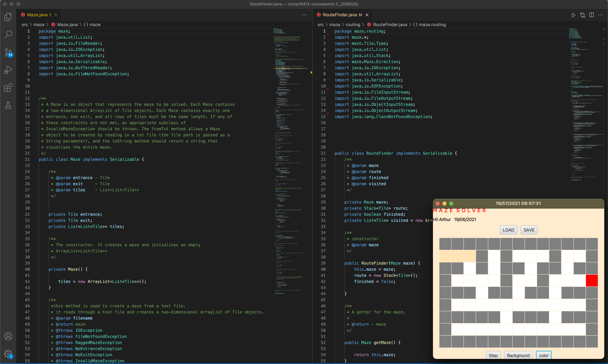Click 'private Stack<Tile> route;' line
Viewport: 608px width, 364px height.
click(376, 208)
